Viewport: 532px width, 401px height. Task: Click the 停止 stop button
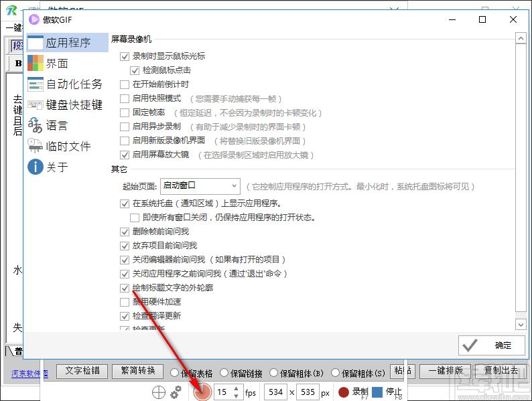pos(387,392)
